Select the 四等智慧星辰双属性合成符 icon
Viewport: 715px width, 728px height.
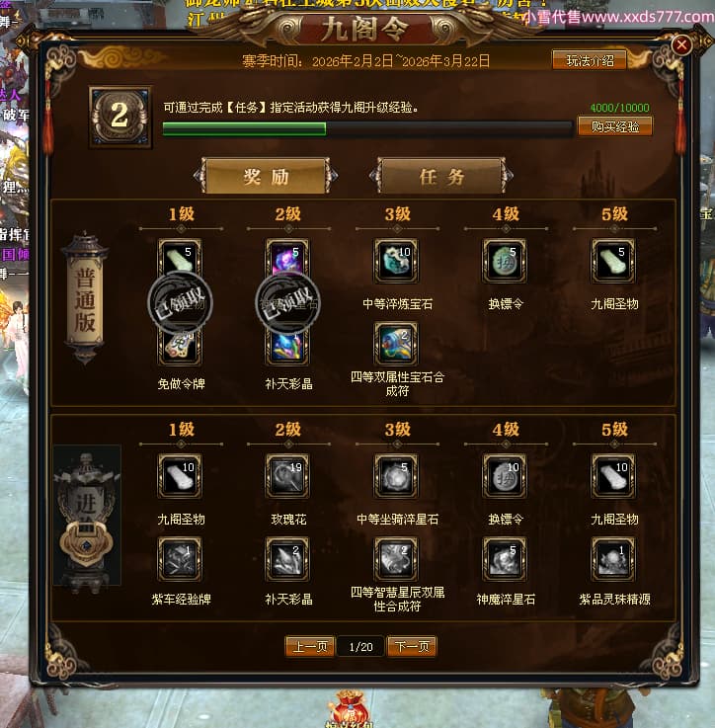pos(396,559)
